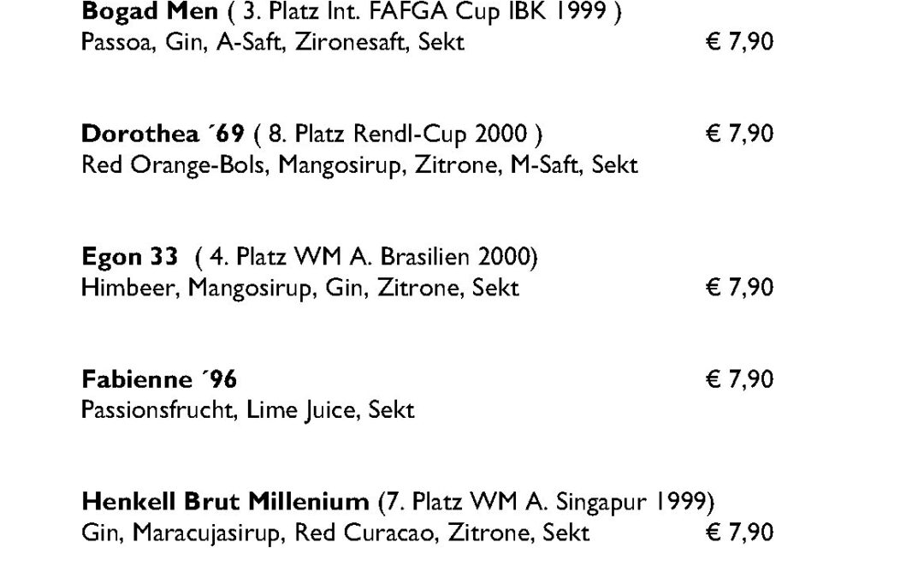The image size is (924, 578).
Task: Click the WM A. Brasilien 2000 note
Action: [x=366, y=257]
